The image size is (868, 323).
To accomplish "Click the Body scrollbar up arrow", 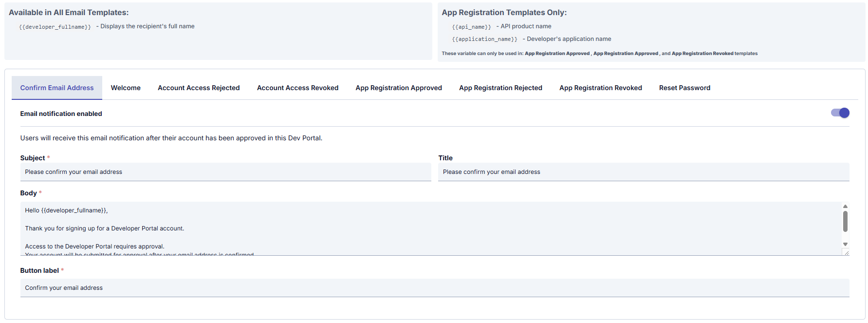I will point(845,207).
